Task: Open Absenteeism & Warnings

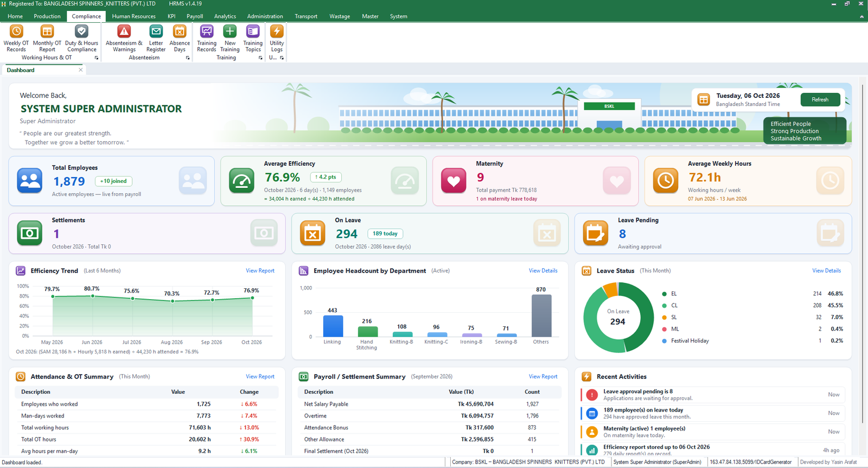Action: click(124, 39)
